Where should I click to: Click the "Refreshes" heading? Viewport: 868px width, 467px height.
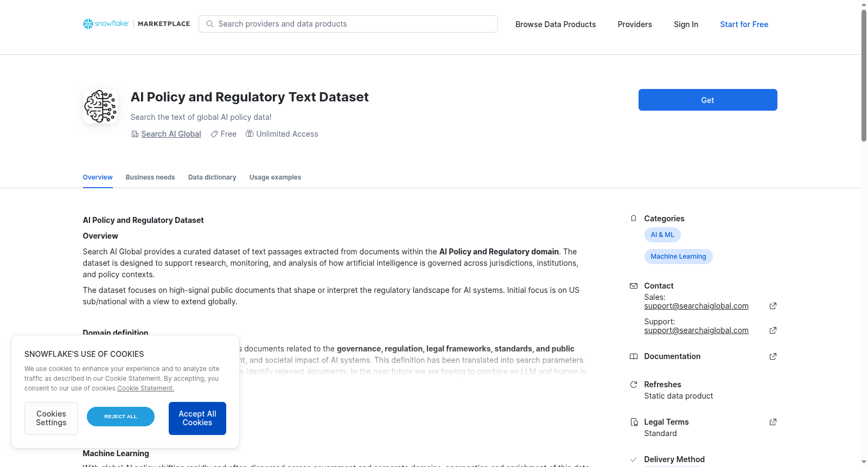click(662, 385)
